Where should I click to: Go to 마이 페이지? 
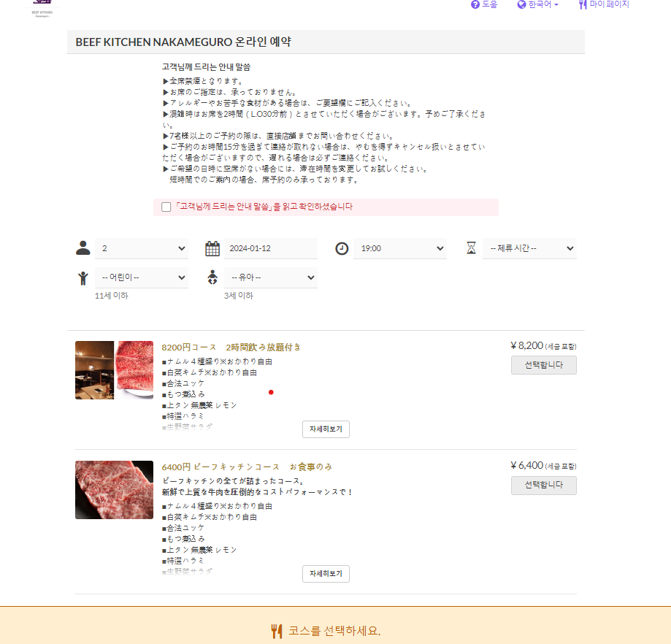604,4
